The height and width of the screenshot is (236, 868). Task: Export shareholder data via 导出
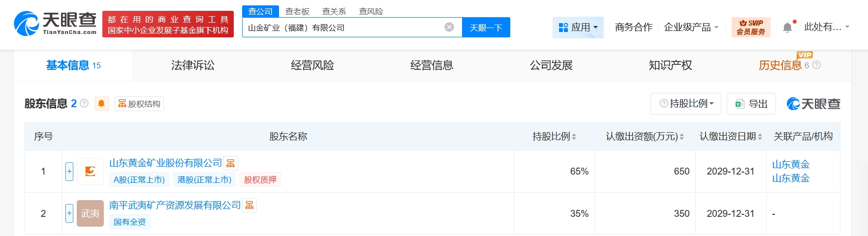(x=751, y=104)
